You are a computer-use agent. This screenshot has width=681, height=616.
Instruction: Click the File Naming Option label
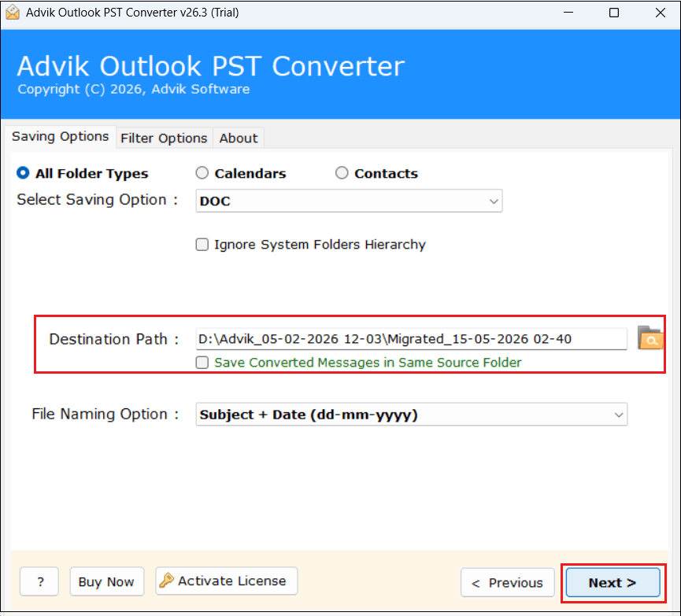105,414
